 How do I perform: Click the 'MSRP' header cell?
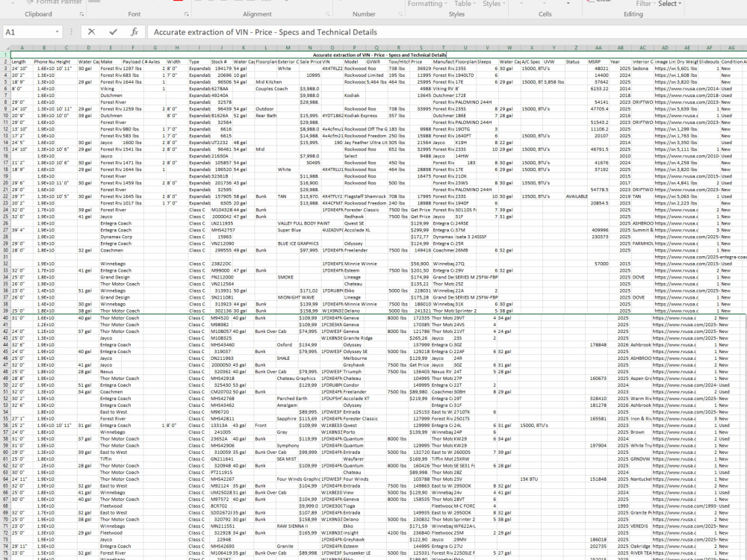(598, 62)
